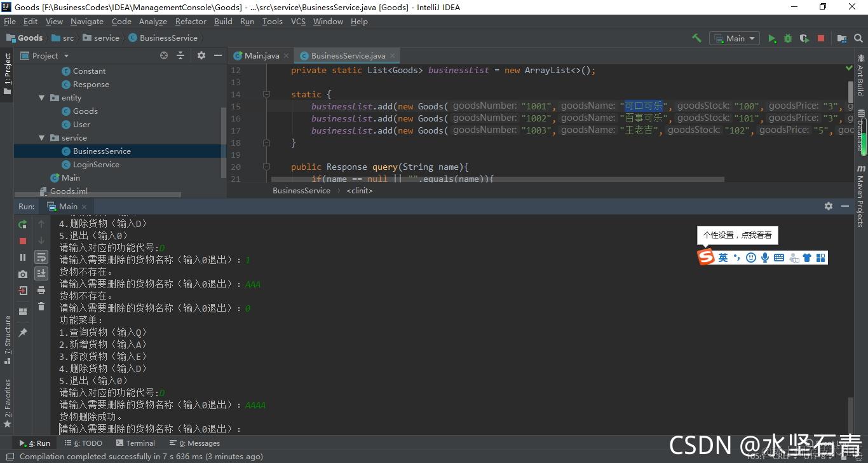The height and width of the screenshot is (463, 868).
Task: Stop the process via the top toolbar stop button
Action: click(x=821, y=38)
